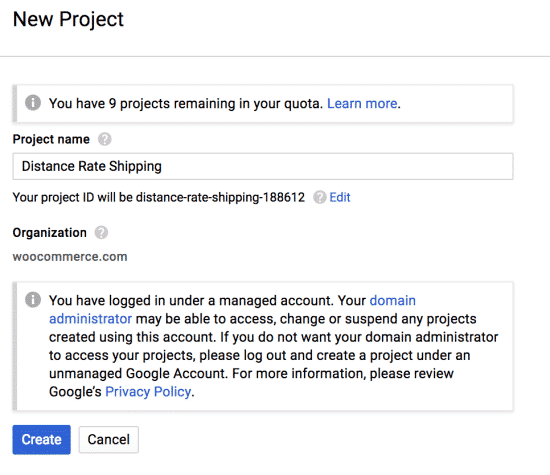Image resolution: width=550 pixels, height=475 pixels.
Task: Open the domain administrator link
Action: pyautogui.click(x=232, y=310)
